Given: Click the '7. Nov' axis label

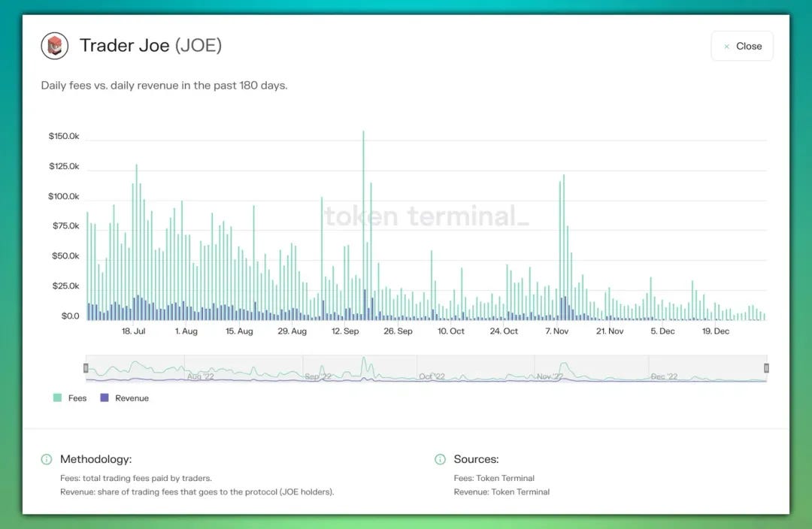Looking at the screenshot, I should click(x=556, y=331).
